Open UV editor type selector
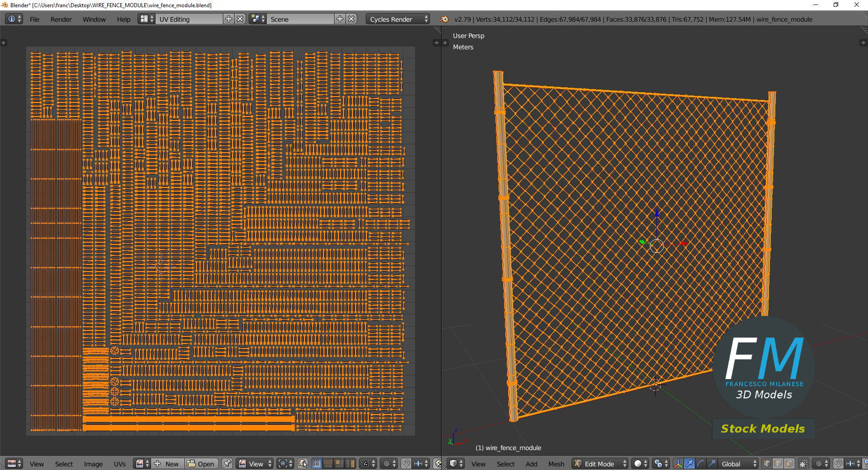This screenshot has width=868, height=470. (14, 464)
